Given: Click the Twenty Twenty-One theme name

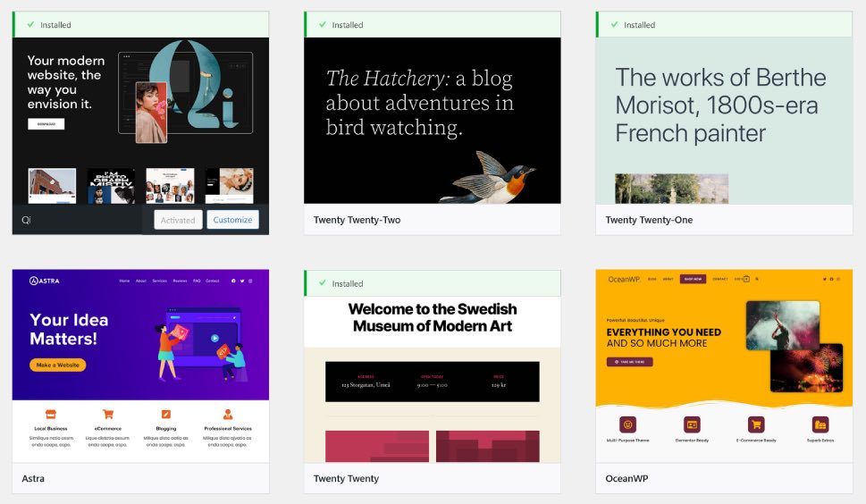Looking at the screenshot, I should [649, 220].
